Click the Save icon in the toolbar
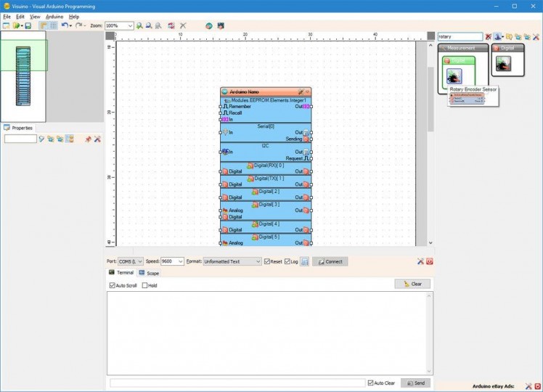The width and height of the screenshot is (543, 392). pos(28,25)
